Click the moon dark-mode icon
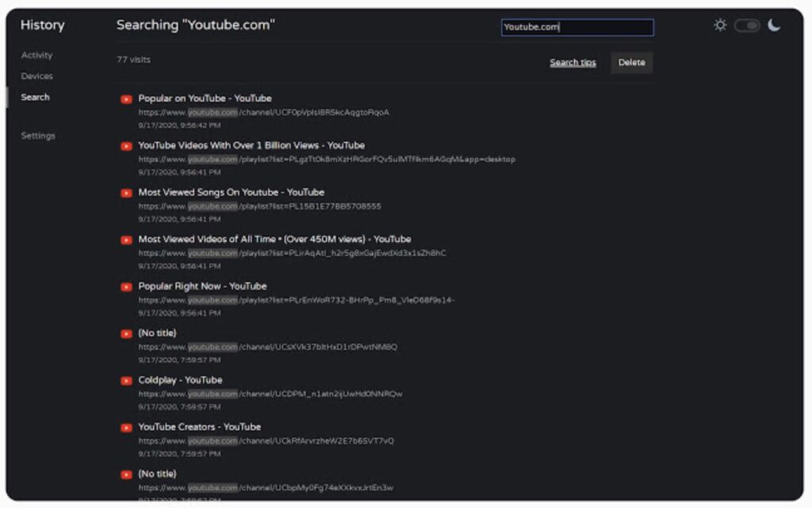 click(x=774, y=25)
